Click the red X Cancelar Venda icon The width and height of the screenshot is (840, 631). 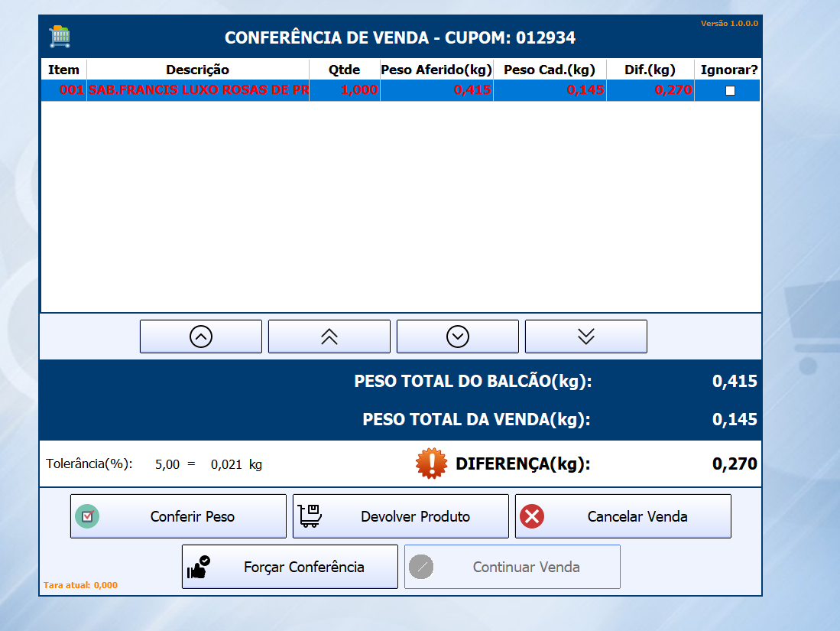531,516
